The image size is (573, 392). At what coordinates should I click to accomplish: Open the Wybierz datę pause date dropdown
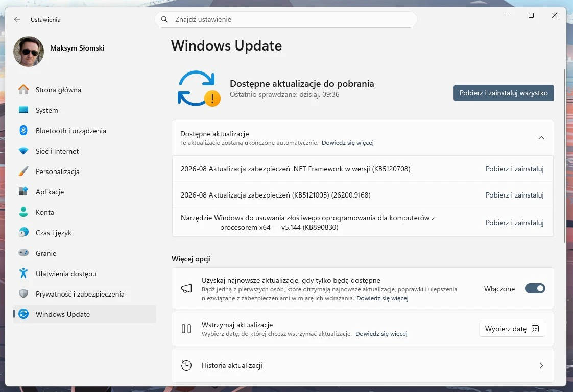(512, 329)
